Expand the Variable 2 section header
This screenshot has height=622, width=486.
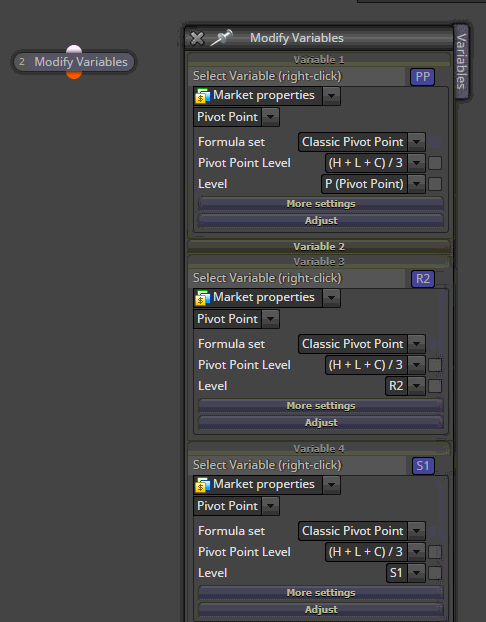coord(319,246)
